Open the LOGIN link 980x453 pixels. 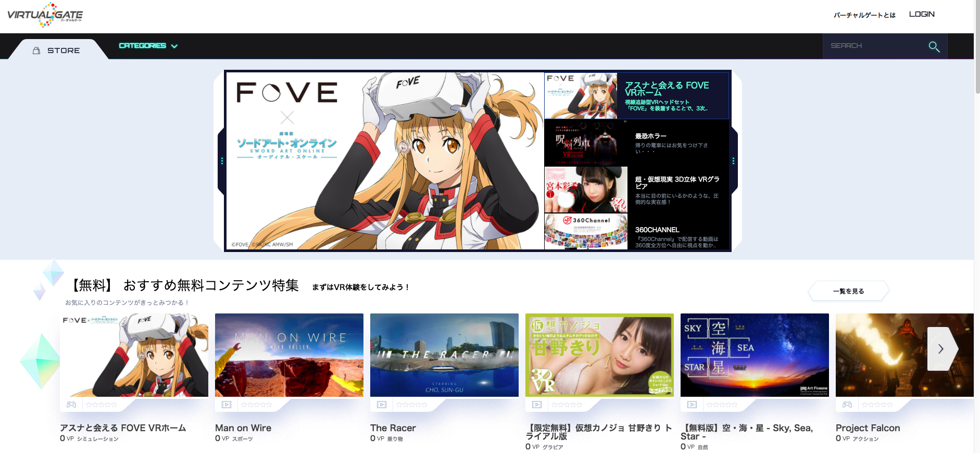pyautogui.click(x=922, y=15)
